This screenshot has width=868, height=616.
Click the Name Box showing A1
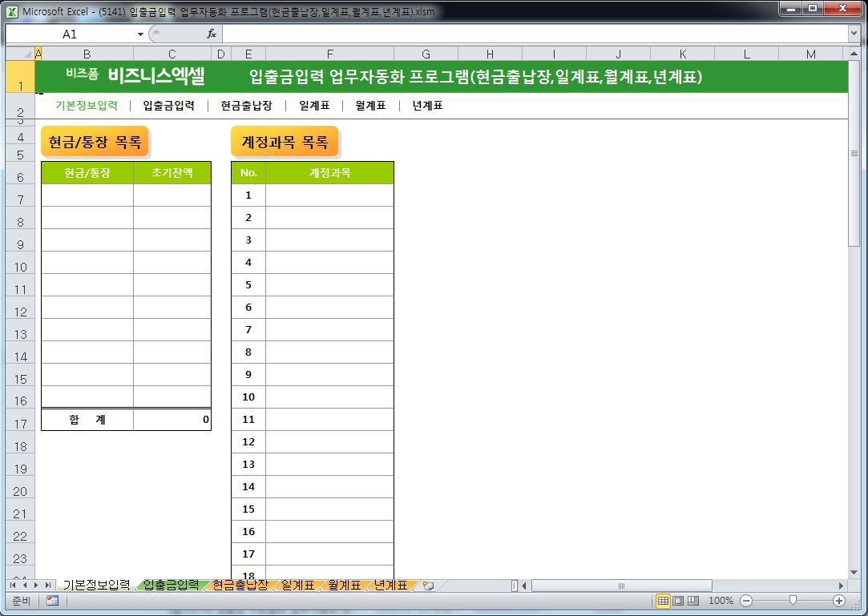[x=71, y=34]
